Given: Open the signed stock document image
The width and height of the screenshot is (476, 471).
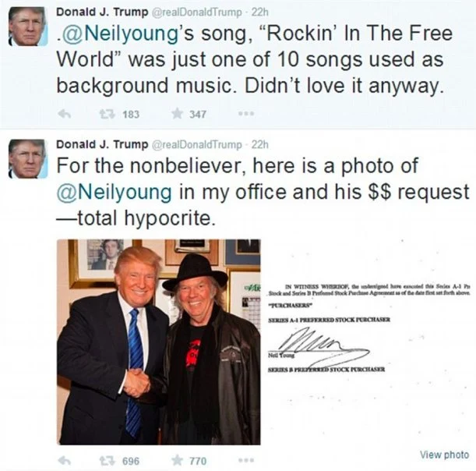Looking at the screenshot, I should tap(368, 342).
